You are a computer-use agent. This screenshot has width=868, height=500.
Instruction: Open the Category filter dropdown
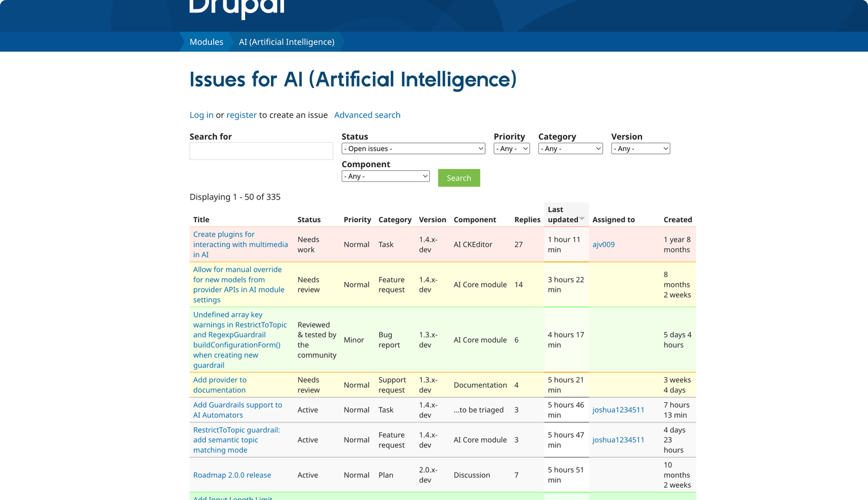click(x=570, y=148)
